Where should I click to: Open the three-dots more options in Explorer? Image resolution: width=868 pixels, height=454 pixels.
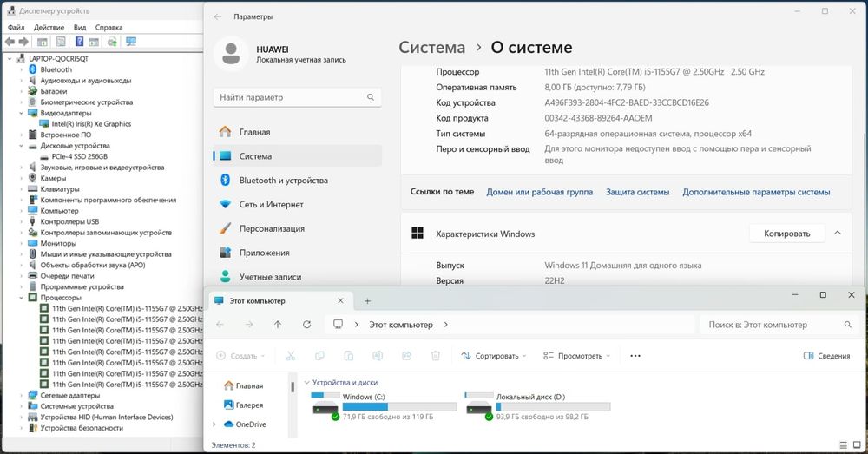tap(635, 356)
